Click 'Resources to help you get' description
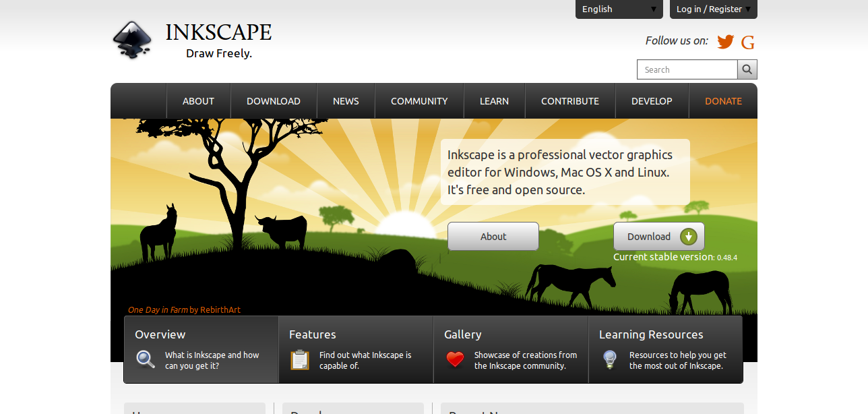Screen dimensions: 868x414 pyautogui.click(x=678, y=355)
